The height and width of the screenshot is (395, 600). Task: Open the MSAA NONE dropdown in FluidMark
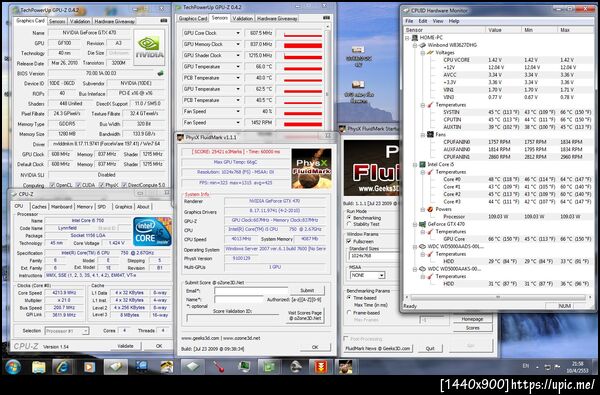[x=381, y=275]
